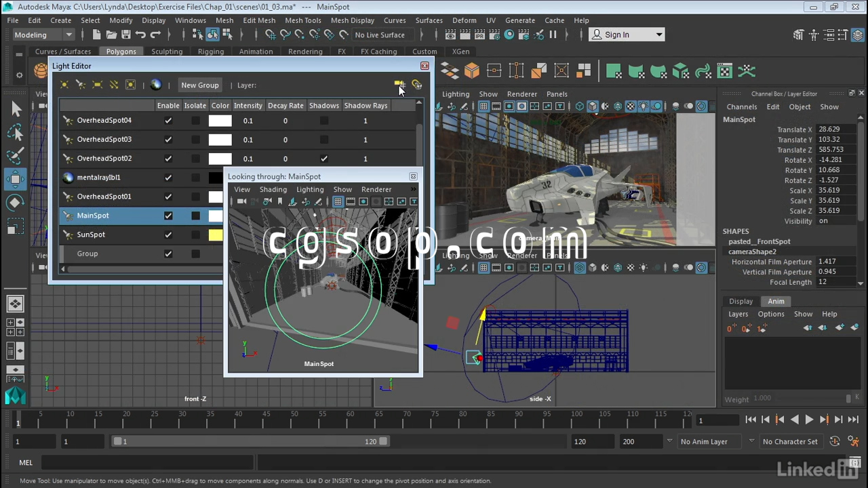This screenshot has height=488, width=868.
Task: Switch to the Rendering shelf tab
Action: (x=305, y=52)
